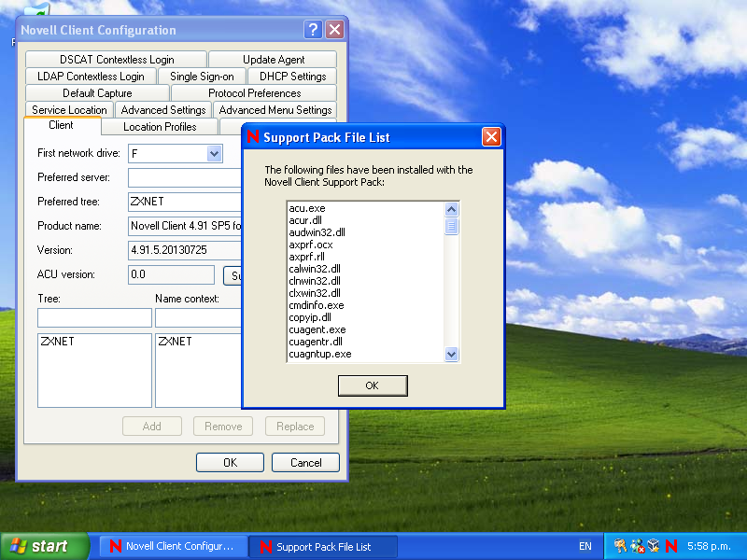The image size is (747, 560).
Task: Select acur.dll in the file list
Action: point(305,220)
